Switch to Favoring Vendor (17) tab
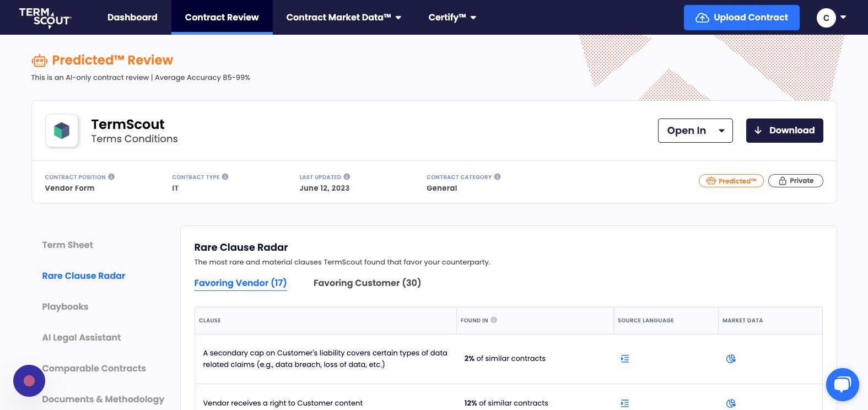The image size is (868, 410). (240, 283)
